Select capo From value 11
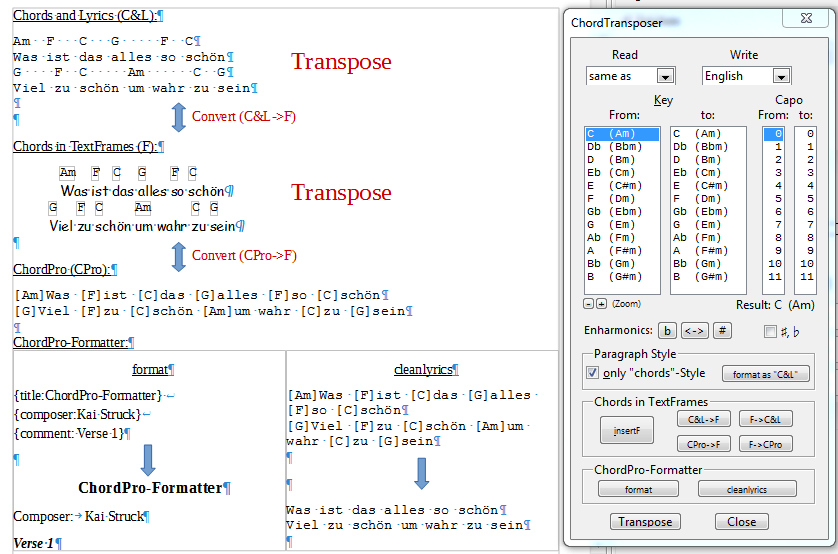Screen dimensions: 838x554 [x=773, y=277]
